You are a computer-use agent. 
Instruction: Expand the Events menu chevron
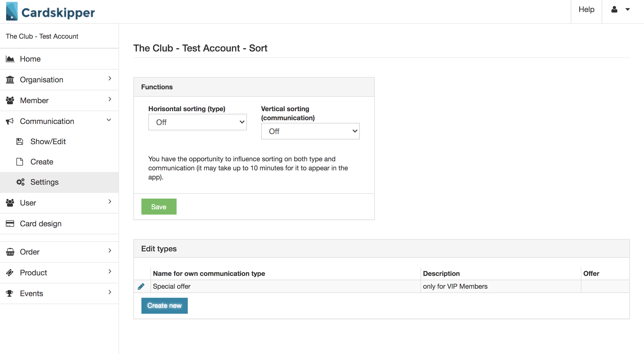tap(110, 292)
